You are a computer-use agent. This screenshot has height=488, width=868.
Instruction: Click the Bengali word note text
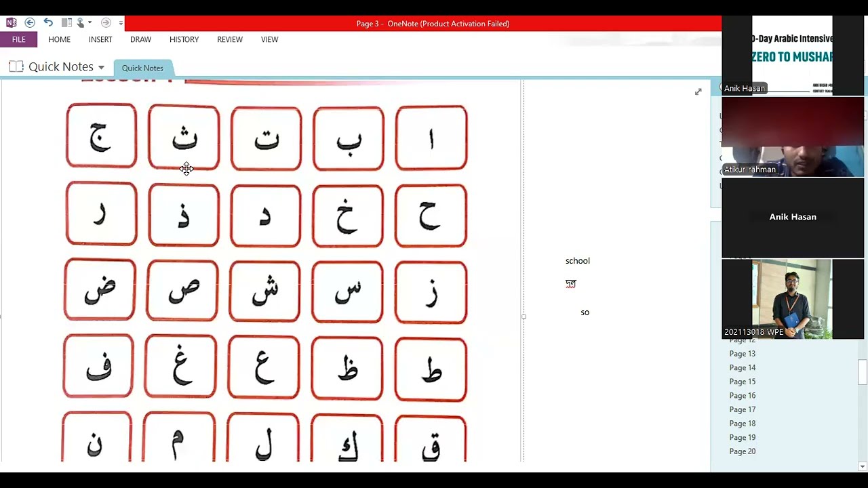click(x=570, y=283)
